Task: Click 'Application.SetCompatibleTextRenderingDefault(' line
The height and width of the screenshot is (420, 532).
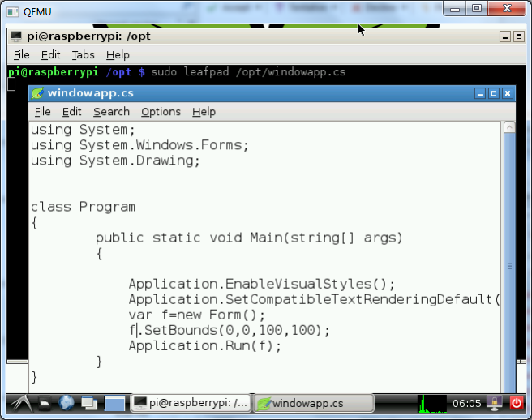Action: (314, 299)
